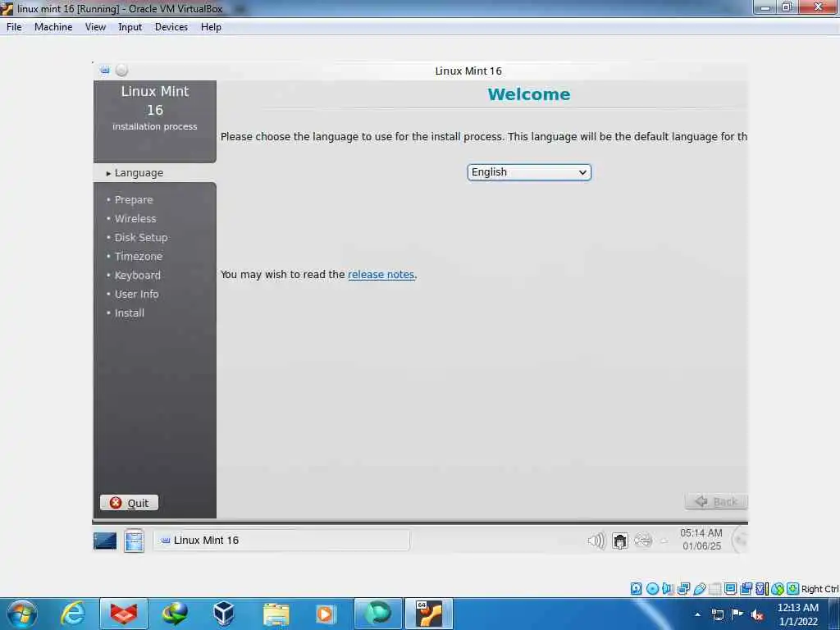Show hidden system tray icons
This screenshot has width=840, height=630.
tap(697, 614)
